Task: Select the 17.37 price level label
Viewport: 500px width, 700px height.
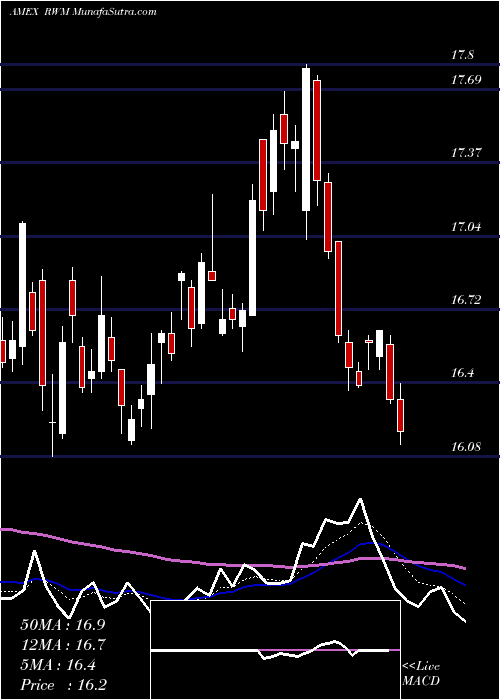Action: [x=466, y=153]
